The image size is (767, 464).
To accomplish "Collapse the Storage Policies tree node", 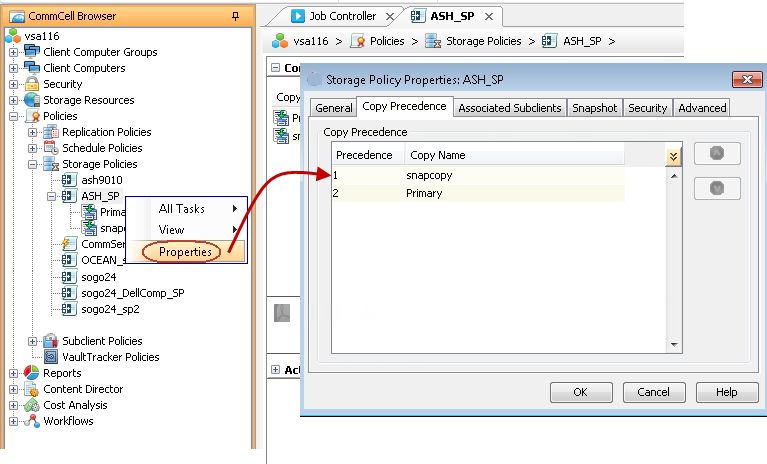I will click(x=33, y=164).
